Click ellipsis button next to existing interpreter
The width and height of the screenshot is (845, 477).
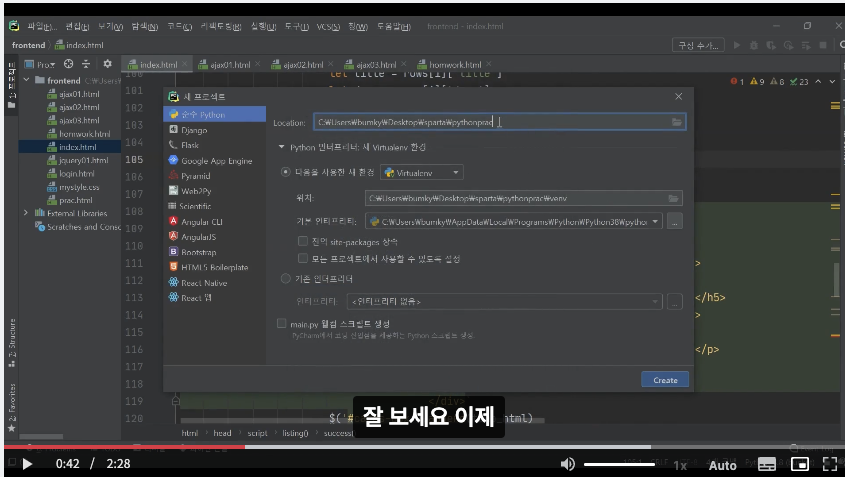675,301
